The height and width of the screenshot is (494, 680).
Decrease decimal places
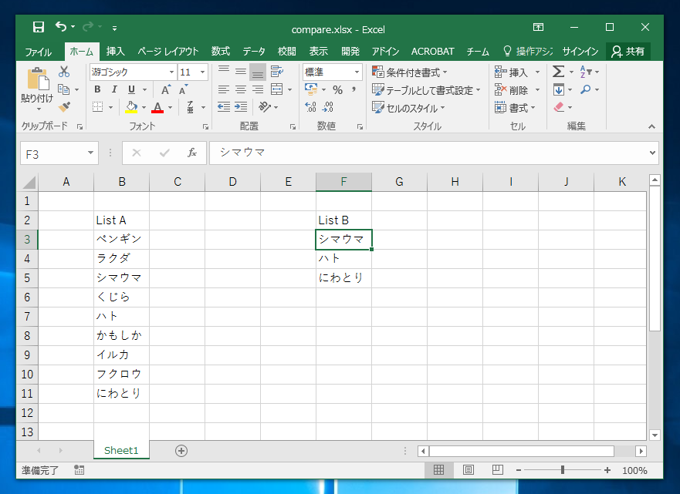tap(328, 107)
